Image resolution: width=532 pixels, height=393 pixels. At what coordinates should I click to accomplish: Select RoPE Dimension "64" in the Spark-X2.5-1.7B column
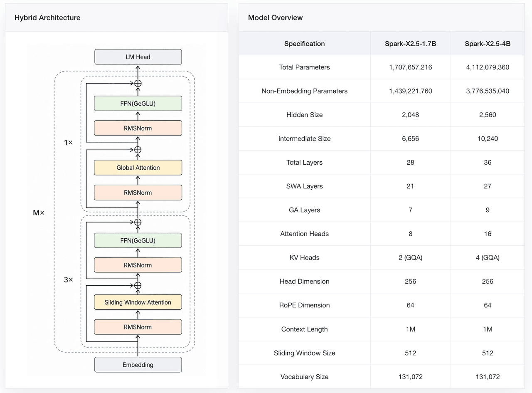click(x=411, y=305)
